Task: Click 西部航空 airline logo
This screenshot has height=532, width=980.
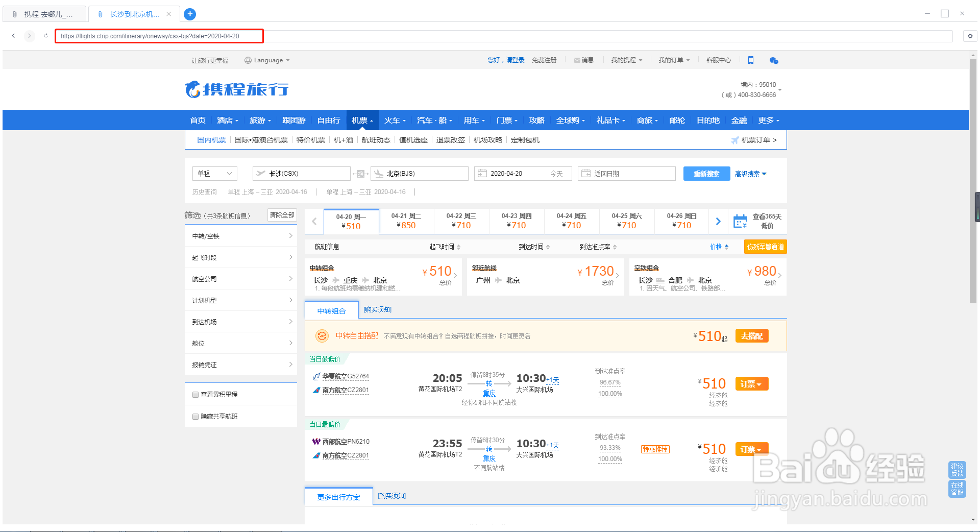Action: (316, 442)
